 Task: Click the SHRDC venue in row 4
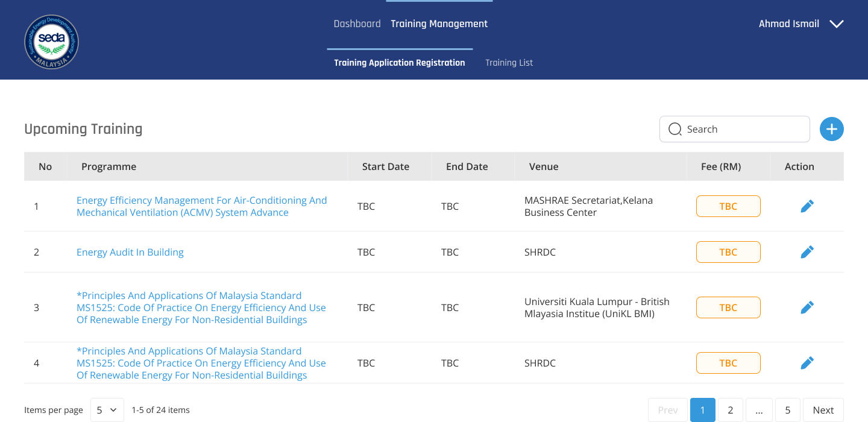[540, 363]
